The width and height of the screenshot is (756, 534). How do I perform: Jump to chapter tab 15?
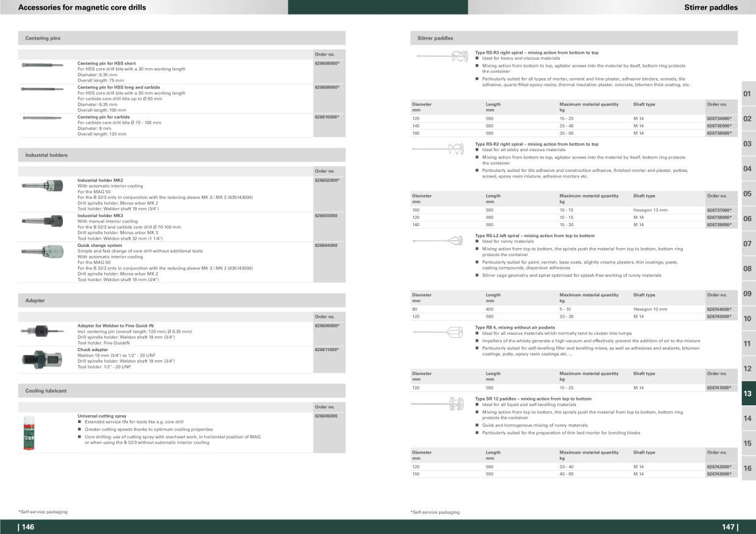(747, 444)
